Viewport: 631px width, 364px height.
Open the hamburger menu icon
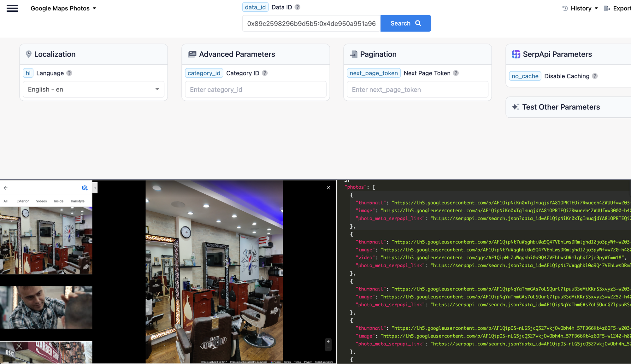[x=12, y=9]
